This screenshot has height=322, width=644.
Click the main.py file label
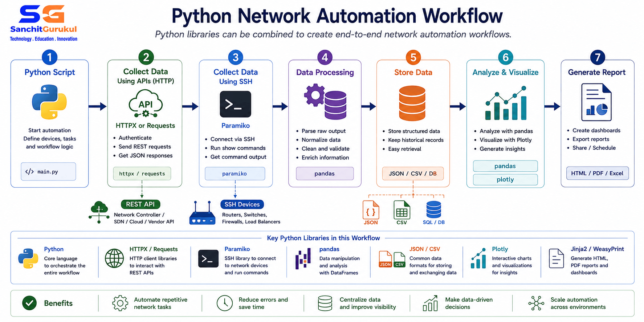click(x=48, y=172)
